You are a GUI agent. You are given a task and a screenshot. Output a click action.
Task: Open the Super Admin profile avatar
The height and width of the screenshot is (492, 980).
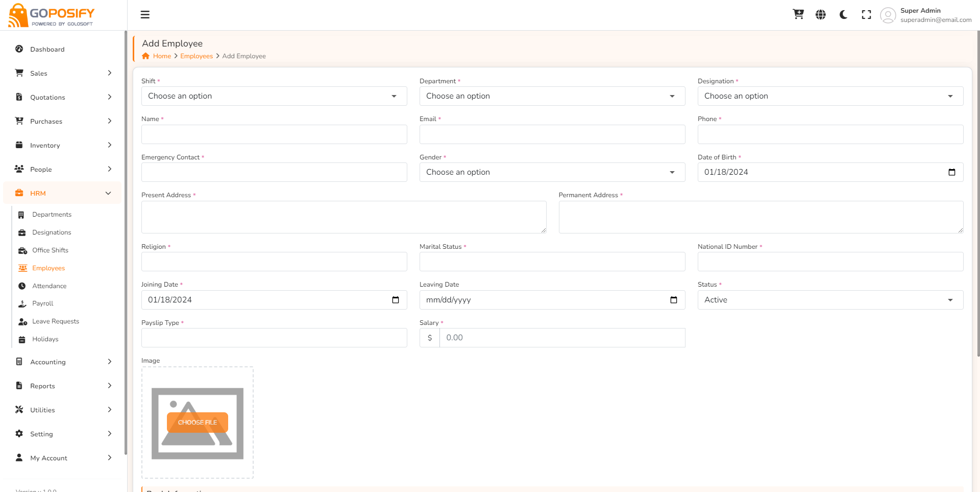point(888,15)
